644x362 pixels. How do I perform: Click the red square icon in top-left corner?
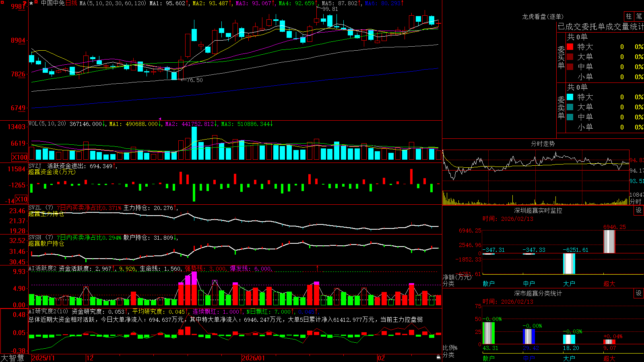tap(2, 2)
